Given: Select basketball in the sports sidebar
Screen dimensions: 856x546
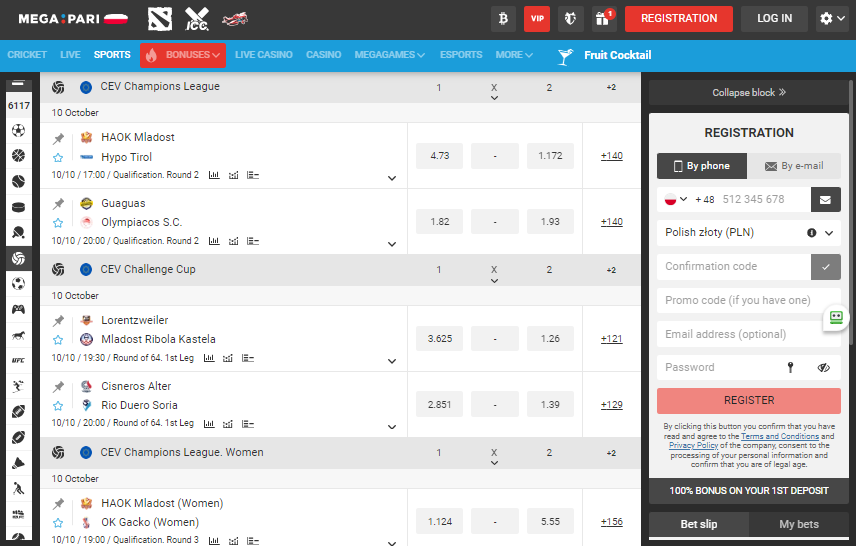Looking at the screenshot, I should 19,156.
